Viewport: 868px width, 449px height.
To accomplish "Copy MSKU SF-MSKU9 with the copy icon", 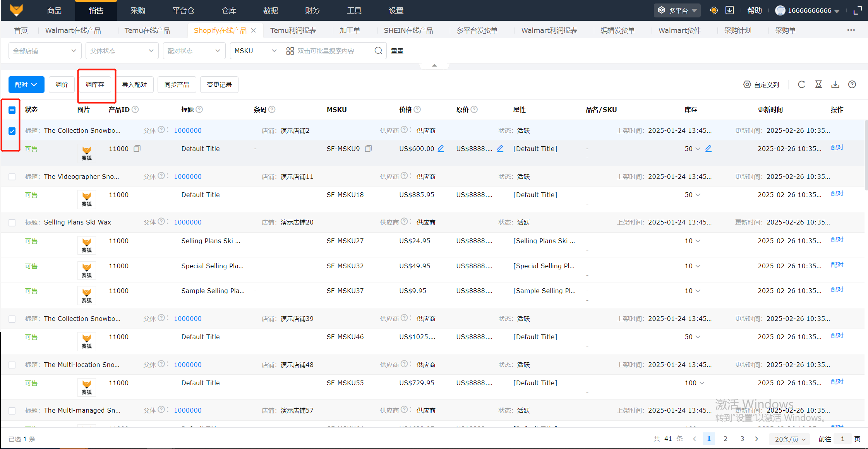I will point(368,149).
